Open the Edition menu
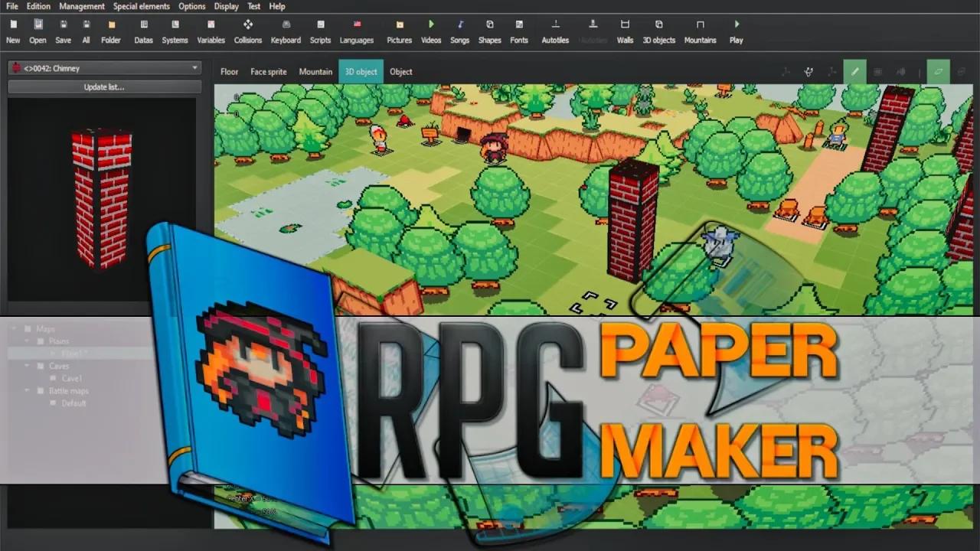This screenshot has width=980, height=551. (38, 6)
